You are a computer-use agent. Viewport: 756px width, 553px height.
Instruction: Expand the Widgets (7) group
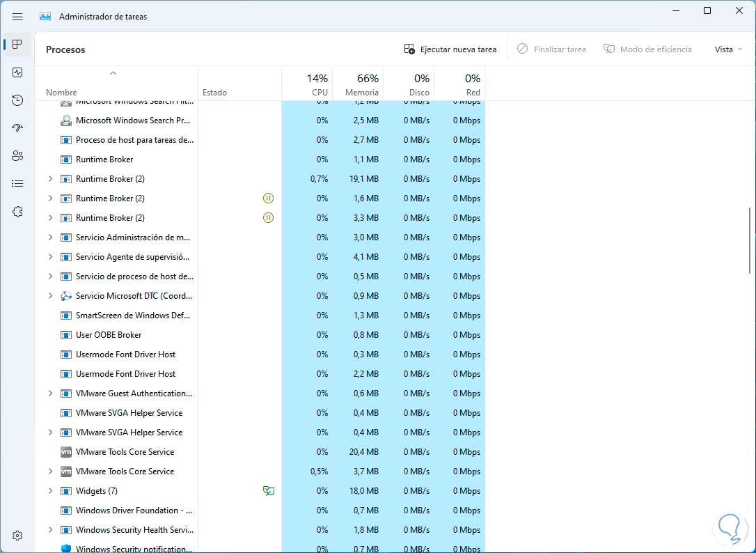click(x=50, y=491)
